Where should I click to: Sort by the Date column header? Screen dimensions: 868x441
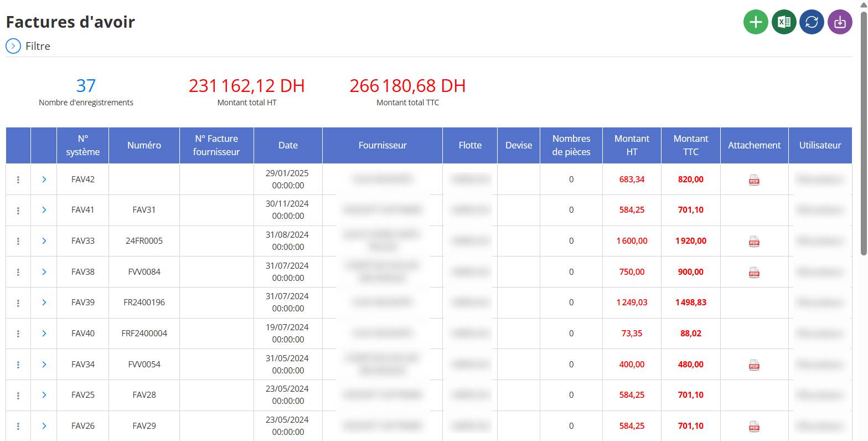click(x=288, y=145)
